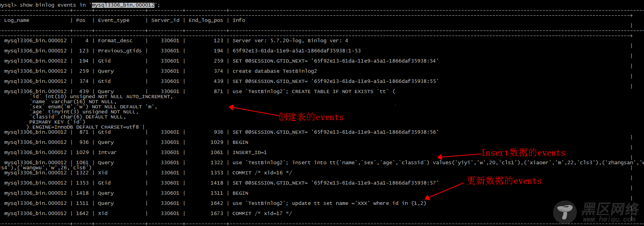
Task: Click End_log_pos value '1673' in last row
Action: pos(217,213)
